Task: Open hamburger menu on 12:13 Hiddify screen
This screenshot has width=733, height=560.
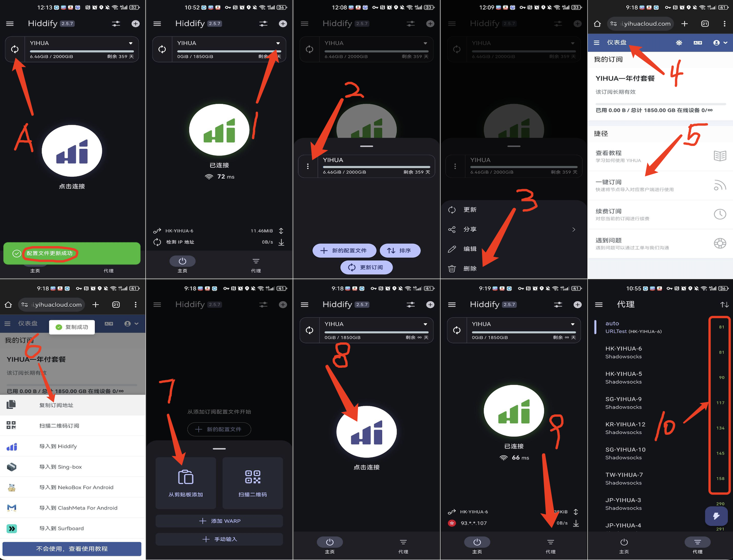Action: 10,23
